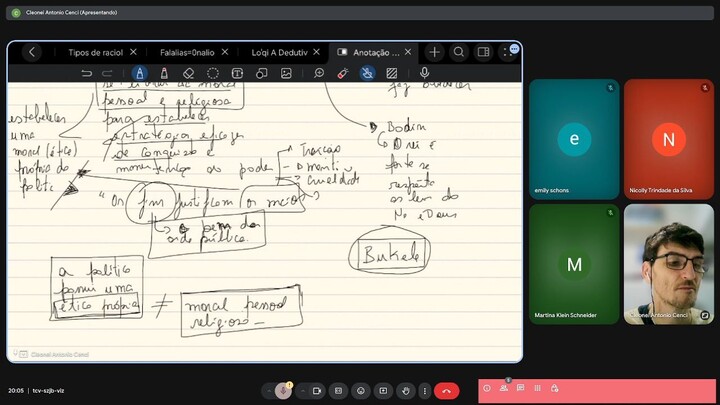The width and height of the screenshot is (720, 405).
Task: Undo the last pen stroke
Action: [x=86, y=73]
